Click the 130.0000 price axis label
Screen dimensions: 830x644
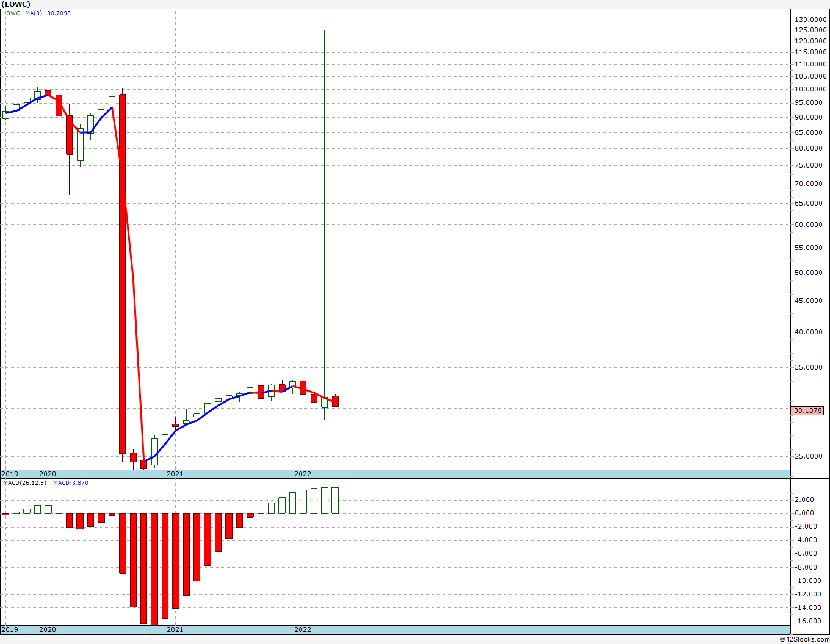809,20
